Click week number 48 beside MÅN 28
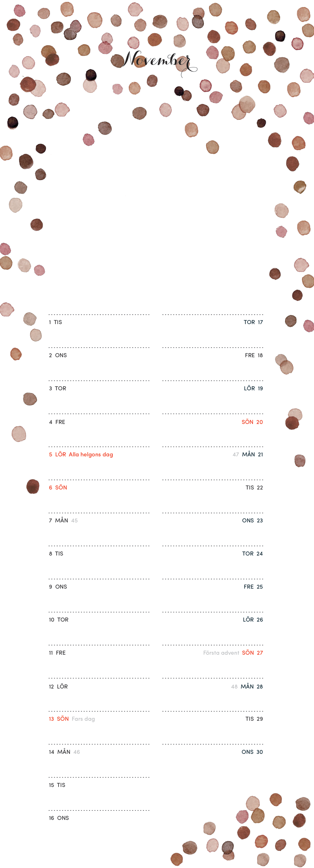The width and height of the screenshot is (314, 868). (x=234, y=687)
